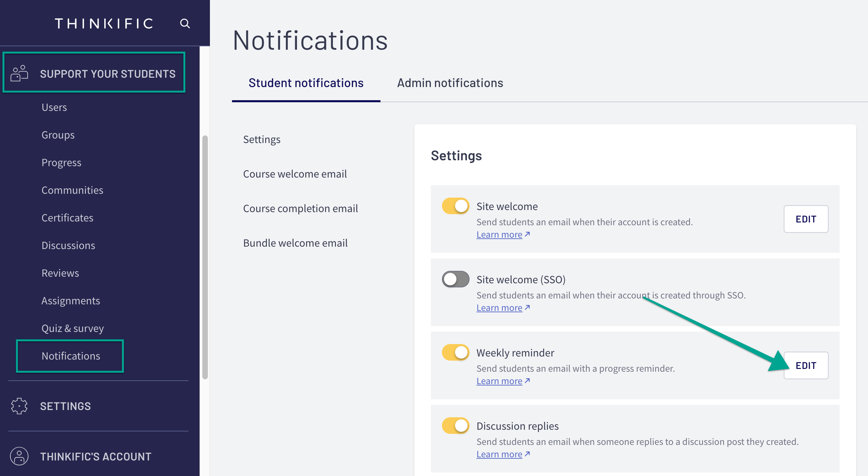Click the Support Your Students people icon
This screenshot has width=868, height=476.
pyautogui.click(x=19, y=73)
